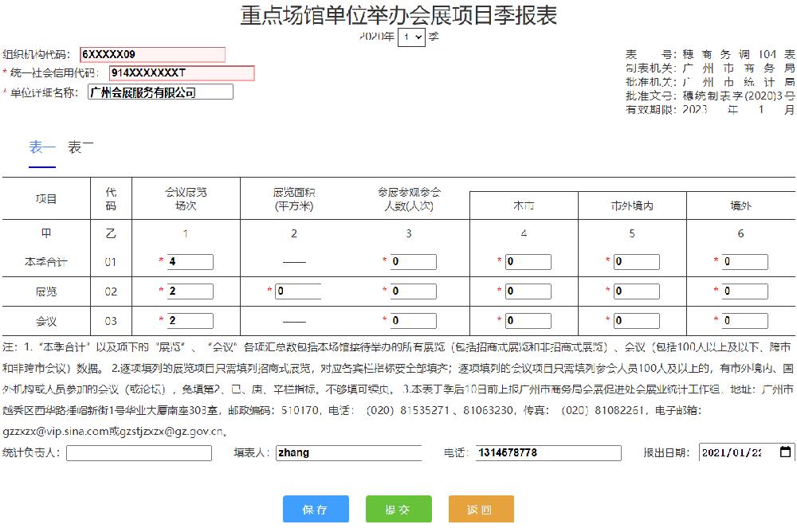Focus 展览 row 展览面积 input

[298, 291]
